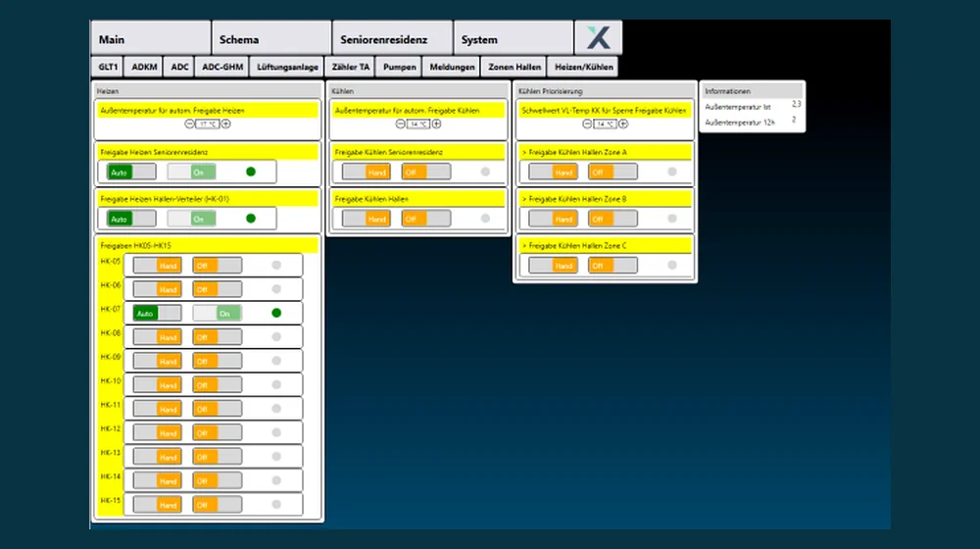Click grey status indicator of Kühlen Zone C
The width and height of the screenshot is (980, 549).
(x=672, y=265)
